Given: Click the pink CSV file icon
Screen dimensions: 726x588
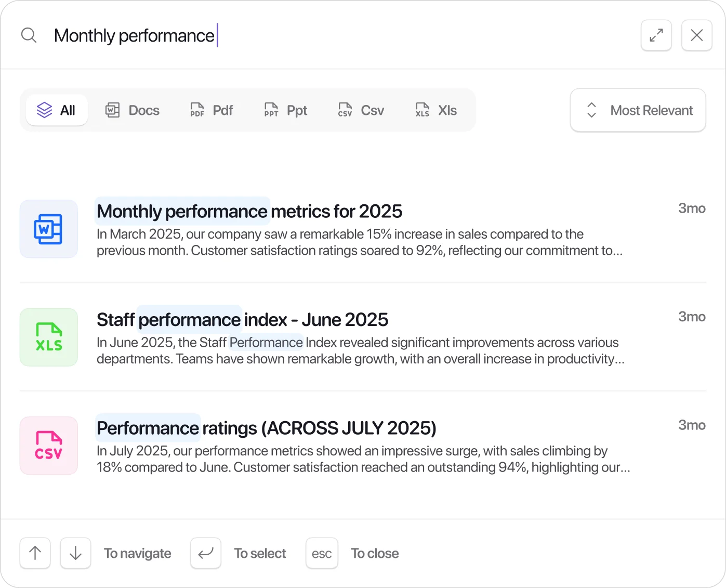Looking at the screenshot, I should click(x=49, y=446).
